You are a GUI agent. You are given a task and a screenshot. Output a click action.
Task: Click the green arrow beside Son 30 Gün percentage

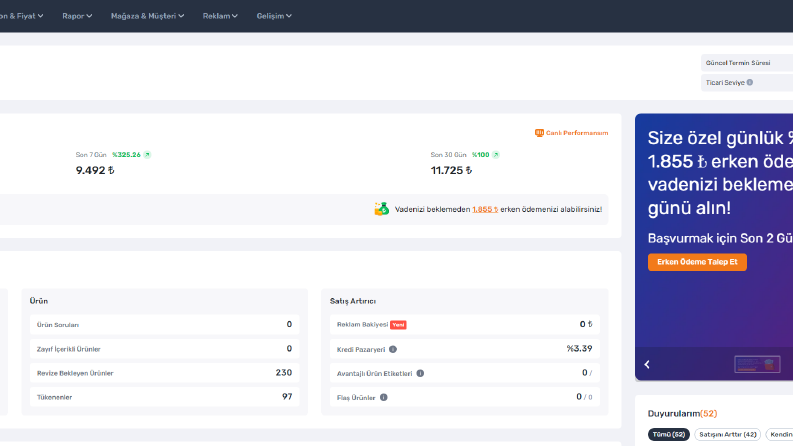(x=496, y=155)
